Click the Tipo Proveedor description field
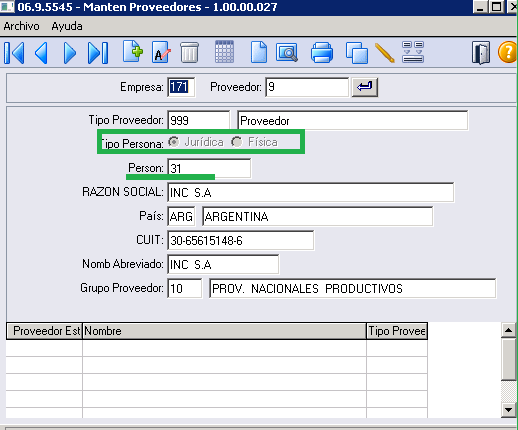 (x=353, y=120)
